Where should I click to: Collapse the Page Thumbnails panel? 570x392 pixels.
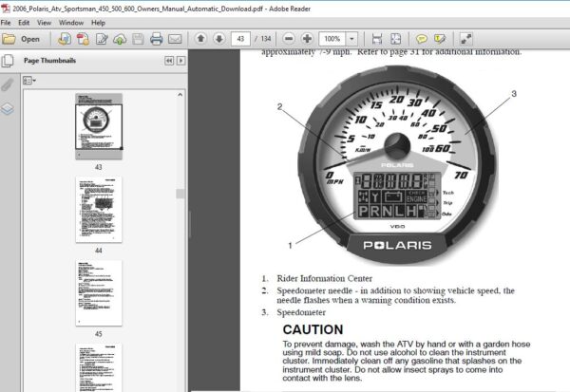[x=169, y=61]
